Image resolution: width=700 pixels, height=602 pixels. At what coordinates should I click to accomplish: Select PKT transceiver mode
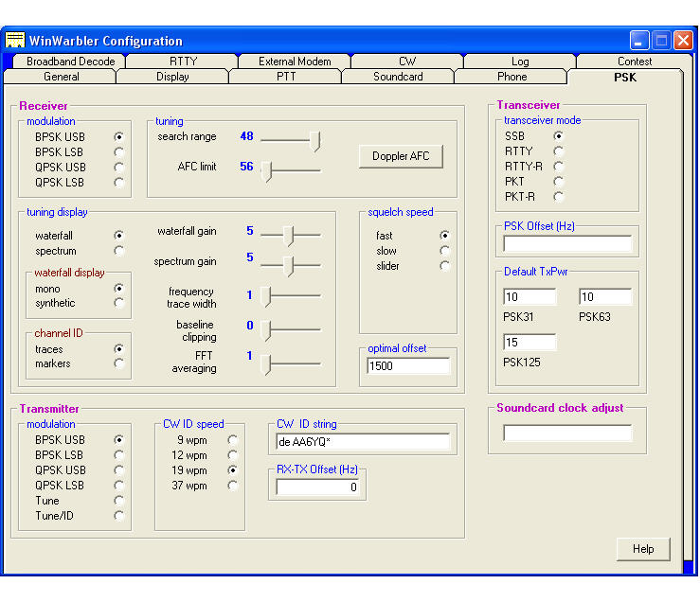[x=558, y=181]
